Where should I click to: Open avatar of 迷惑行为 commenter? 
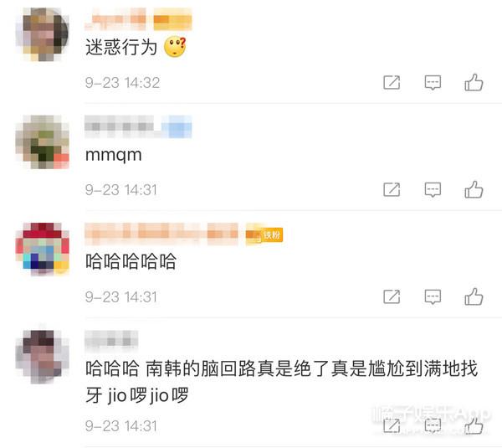[x=42, y=34]
